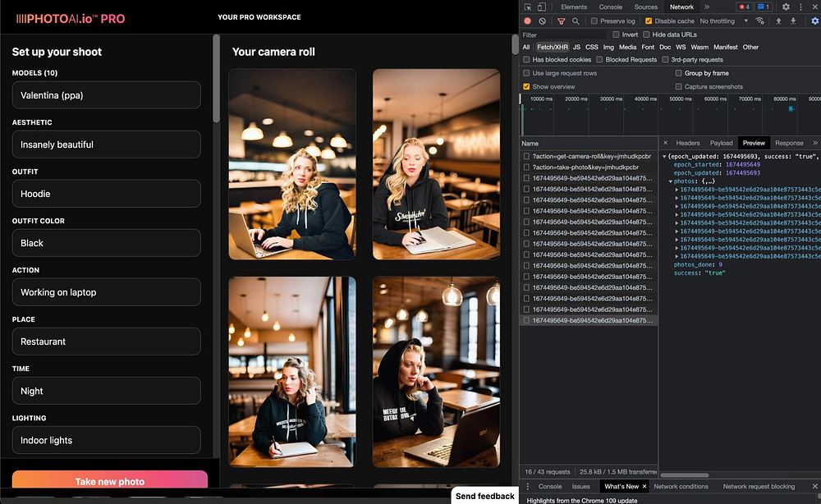Screen dimensions: 821x504
Task: Open the Place dropdown set to Restaurant
Action: 106,341
